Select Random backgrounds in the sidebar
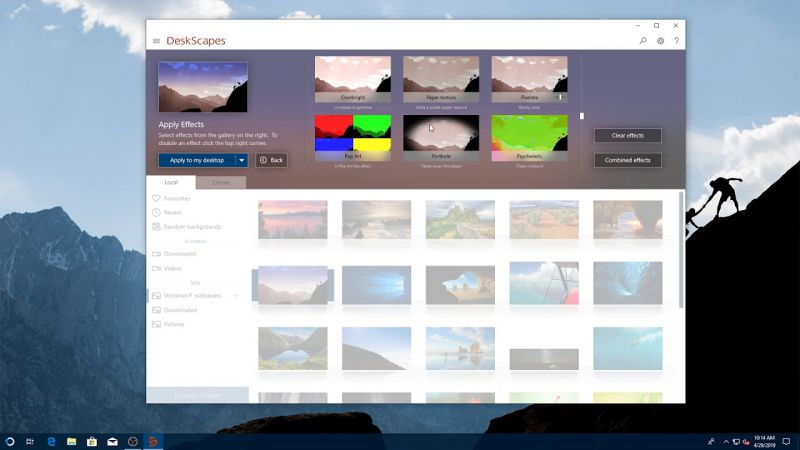 tap(192, 227)
